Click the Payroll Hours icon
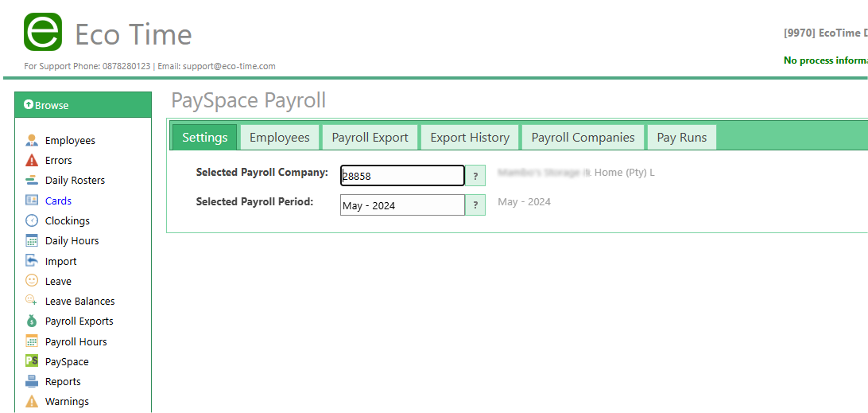The image size is (868, 413). coord(32,341)
